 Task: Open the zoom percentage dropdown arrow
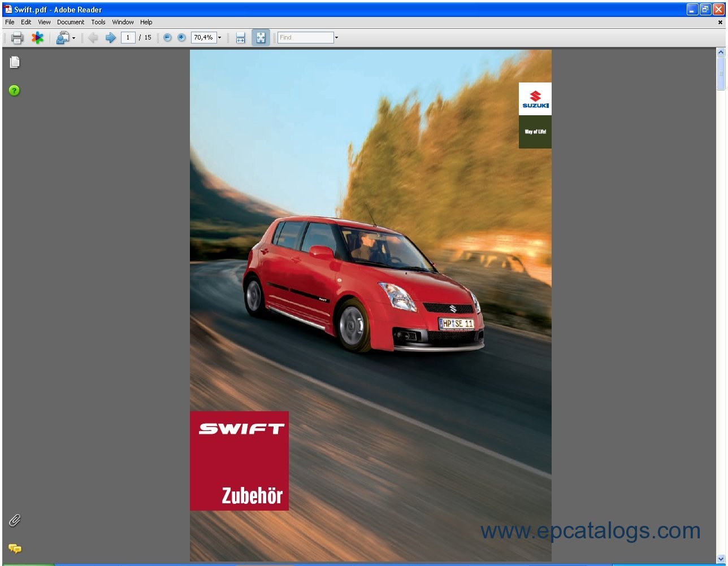point(220,38)
